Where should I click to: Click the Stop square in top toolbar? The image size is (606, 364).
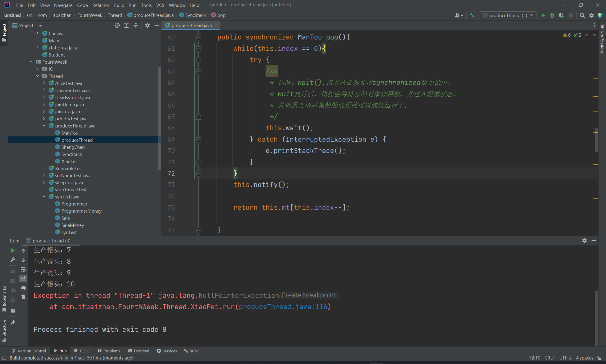(571, 15)
